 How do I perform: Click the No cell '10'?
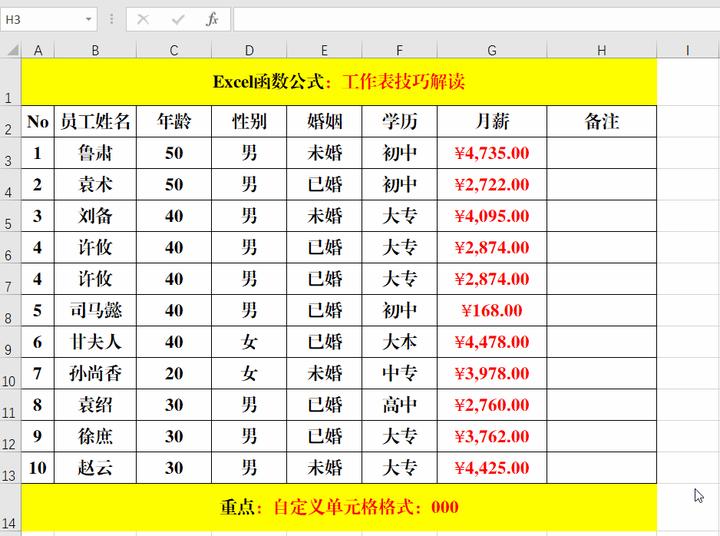tap(38, 468)
